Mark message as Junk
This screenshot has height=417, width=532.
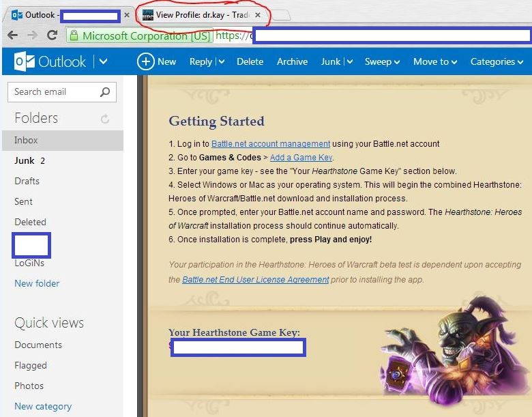tap(331, 61)
